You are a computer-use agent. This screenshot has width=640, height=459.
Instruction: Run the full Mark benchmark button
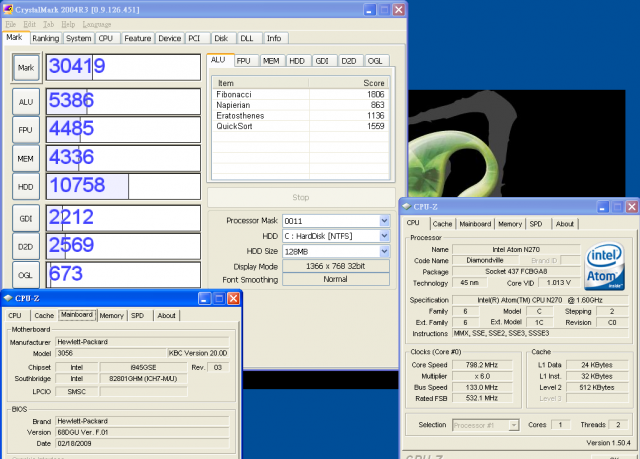(x=26, y=68)
